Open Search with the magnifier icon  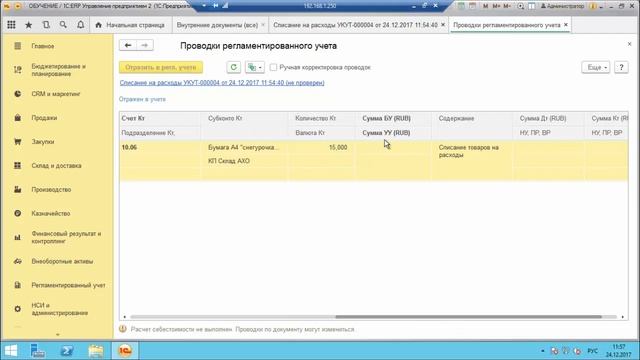coord(63,25)
